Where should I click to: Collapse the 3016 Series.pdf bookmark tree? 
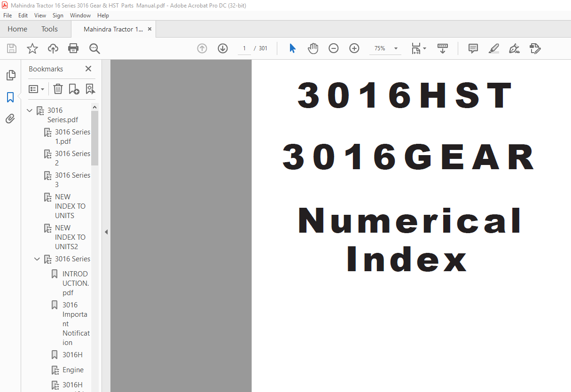(30, 111)
